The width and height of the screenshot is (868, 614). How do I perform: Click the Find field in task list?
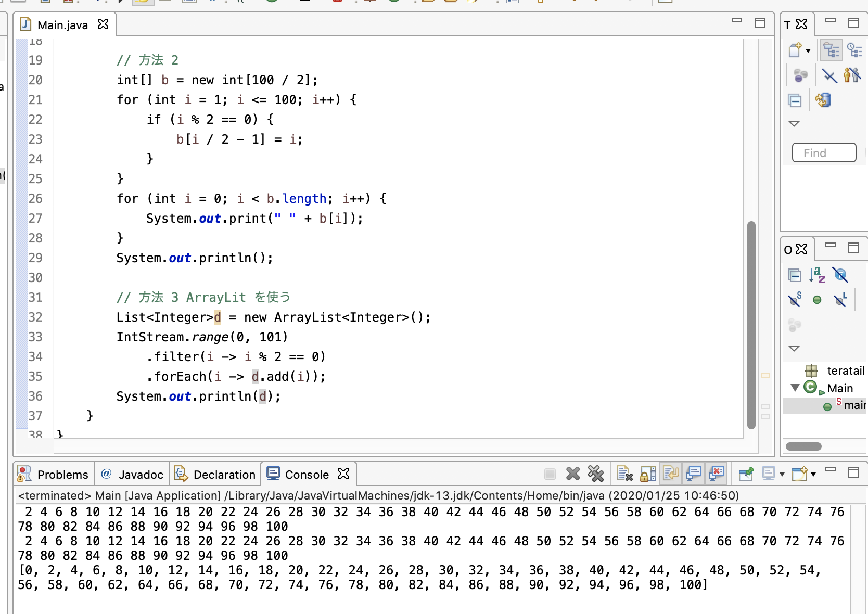(x=824, y=153)
